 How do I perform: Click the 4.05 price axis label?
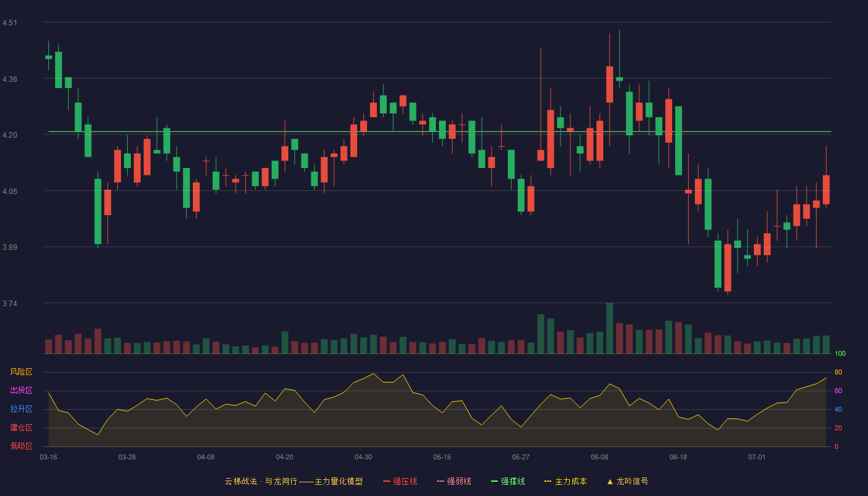[10, 192]
